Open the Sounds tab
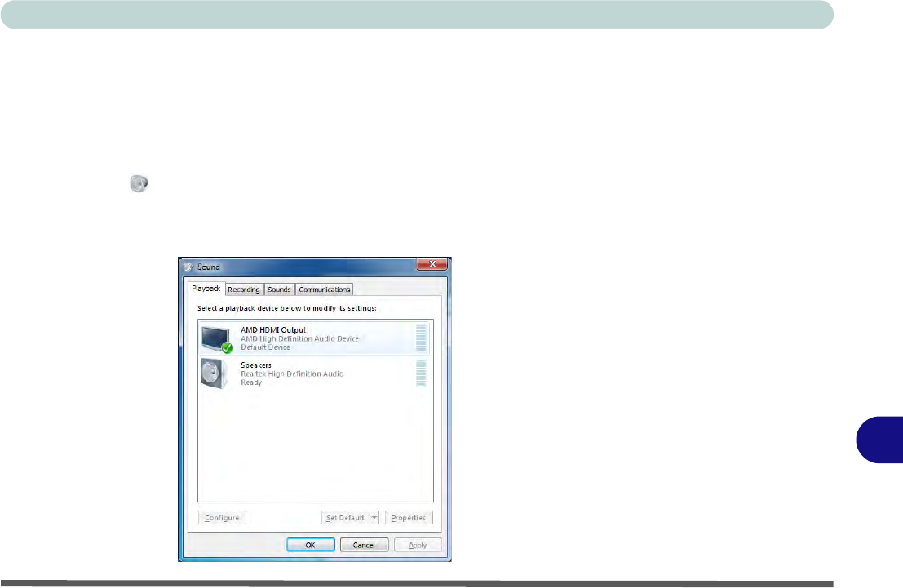 click(279, 290)
